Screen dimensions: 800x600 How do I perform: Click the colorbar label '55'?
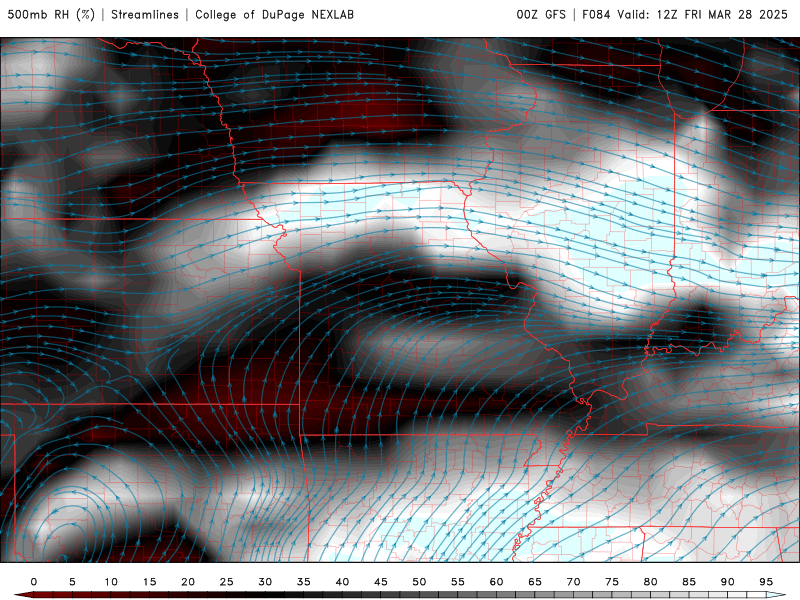click(x=458, y=582)
